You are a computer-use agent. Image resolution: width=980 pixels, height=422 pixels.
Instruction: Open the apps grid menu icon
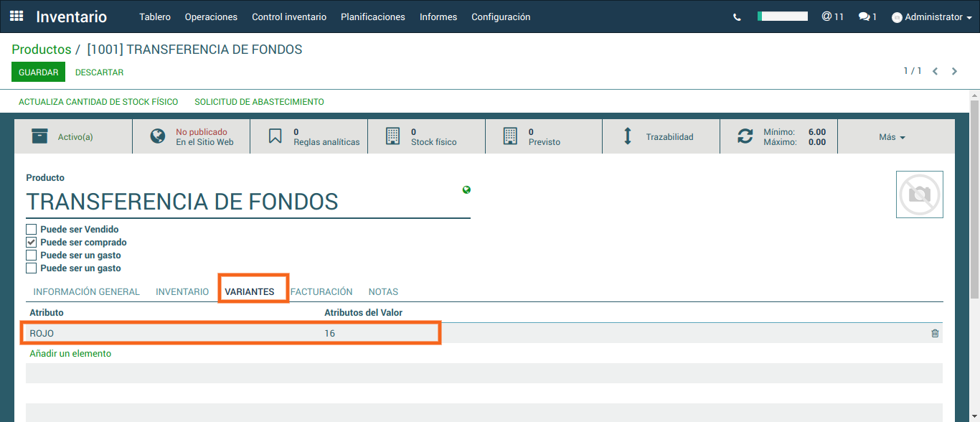click(17, 17)
